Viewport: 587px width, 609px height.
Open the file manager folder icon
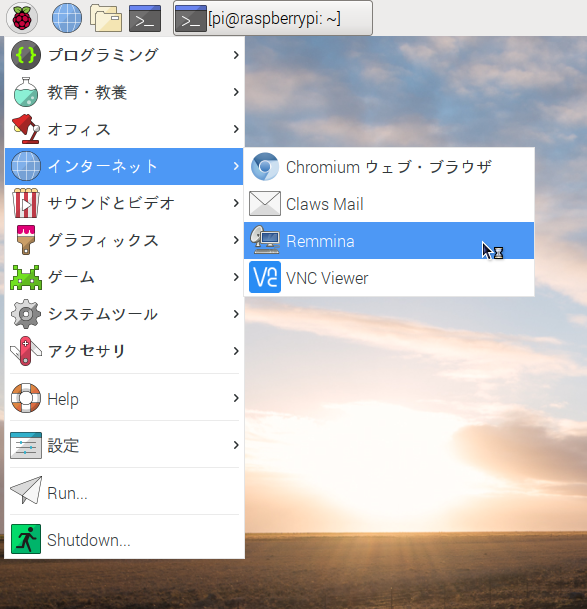click(106, 18)
